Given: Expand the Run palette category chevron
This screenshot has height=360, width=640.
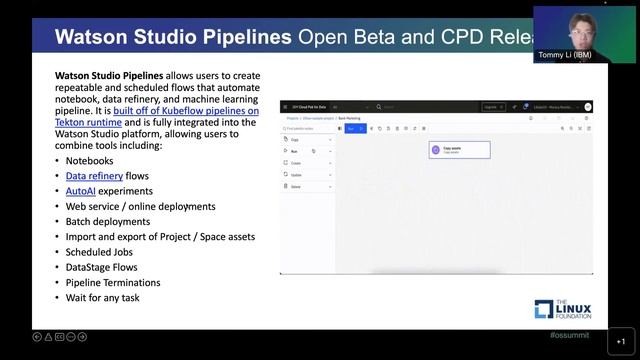Looking at the screenshot, I should (x=330, y=151).
